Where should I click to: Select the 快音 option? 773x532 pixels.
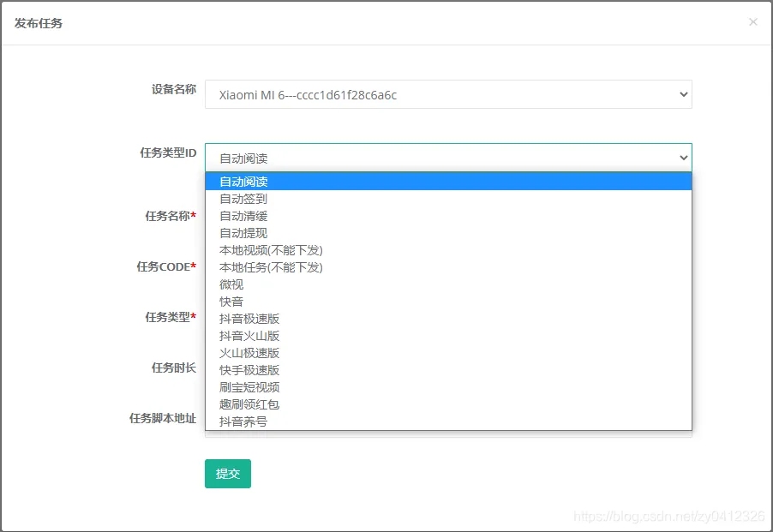448,302
